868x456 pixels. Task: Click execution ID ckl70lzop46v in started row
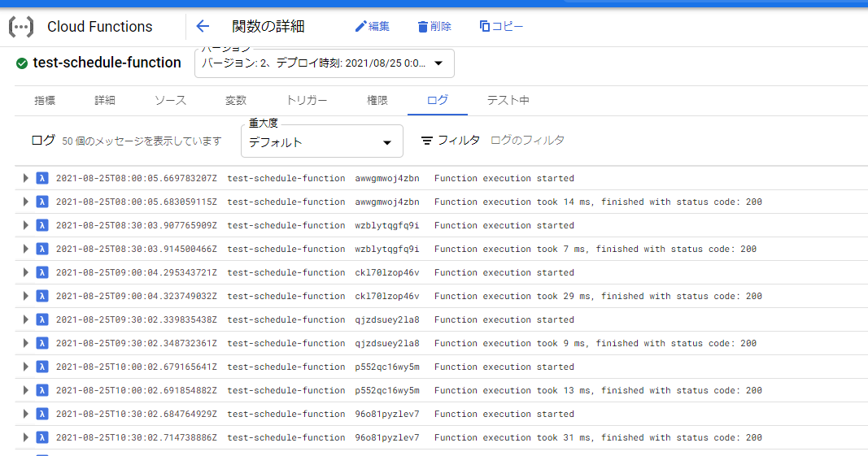tap(387, 272)
